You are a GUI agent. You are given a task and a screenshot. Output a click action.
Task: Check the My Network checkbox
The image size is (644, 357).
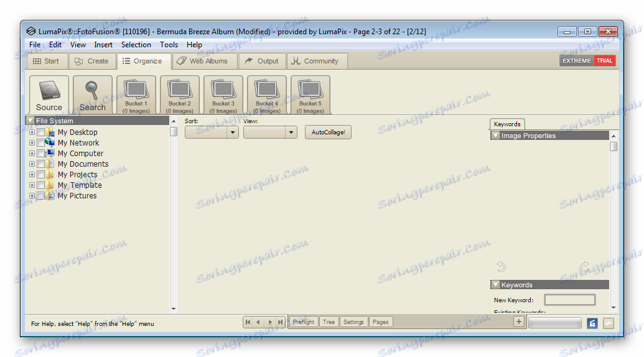(x=40, y=143)
